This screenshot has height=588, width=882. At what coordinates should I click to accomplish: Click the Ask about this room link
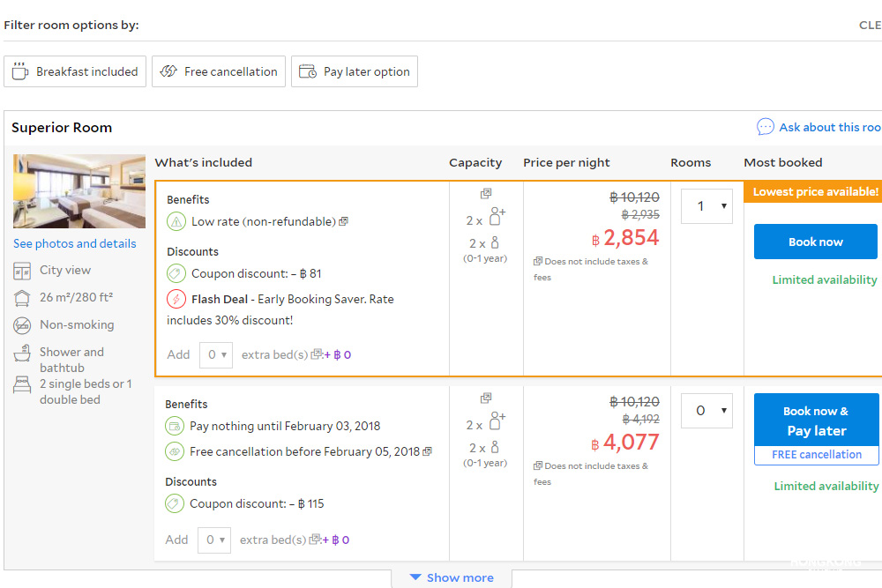point(829,127)
